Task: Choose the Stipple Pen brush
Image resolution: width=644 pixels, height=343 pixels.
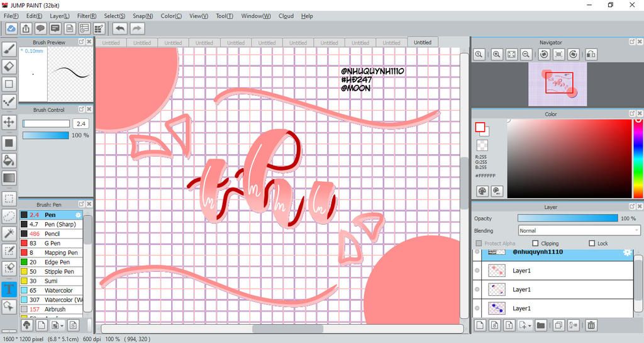Action: click(x=52, y=271)
